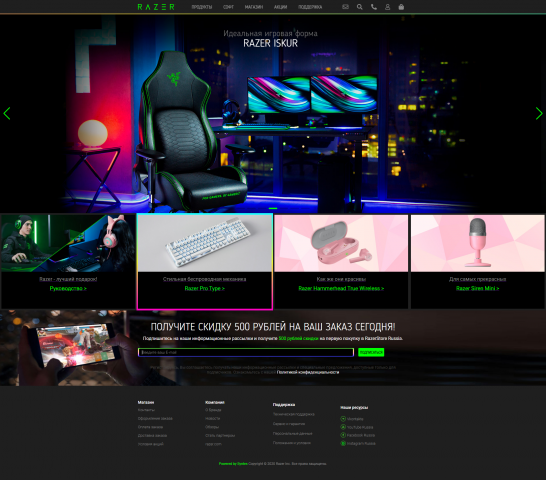Open Персональные данные footer link
546x480 pixels.
(292, 434)
